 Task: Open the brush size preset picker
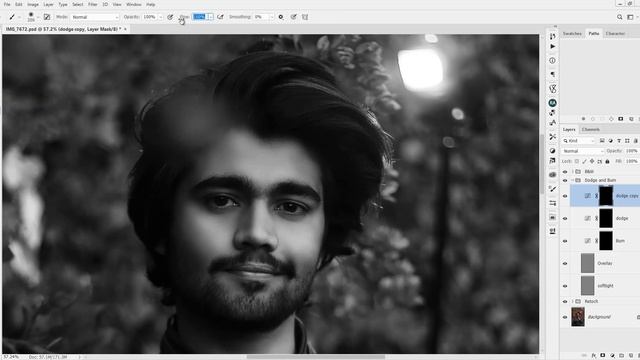[x=31, y=17]
